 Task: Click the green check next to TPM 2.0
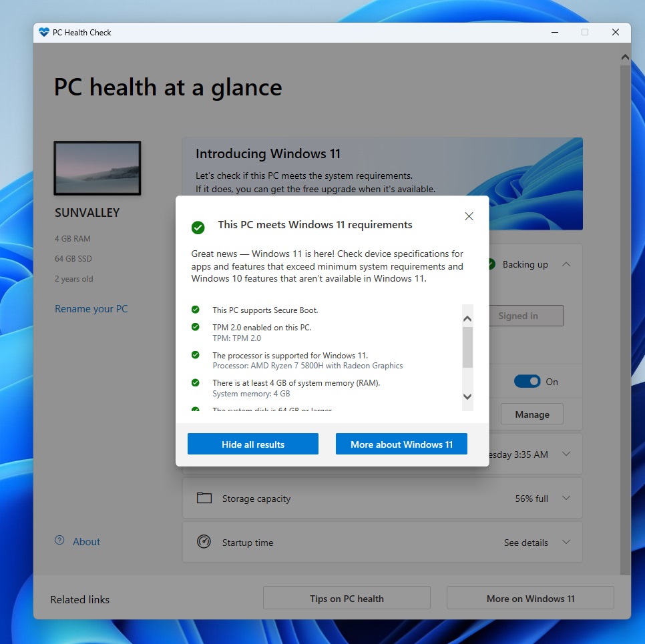(x=196, y=327)
